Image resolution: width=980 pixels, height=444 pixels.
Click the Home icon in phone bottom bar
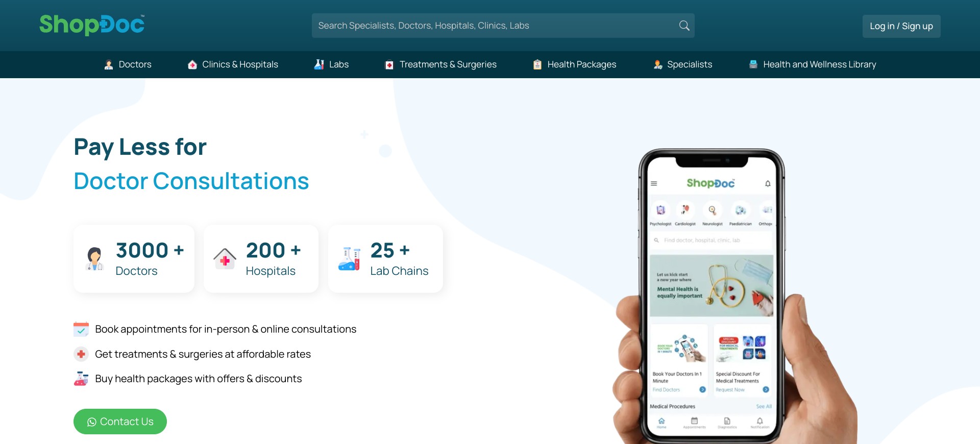click(661, 422)
